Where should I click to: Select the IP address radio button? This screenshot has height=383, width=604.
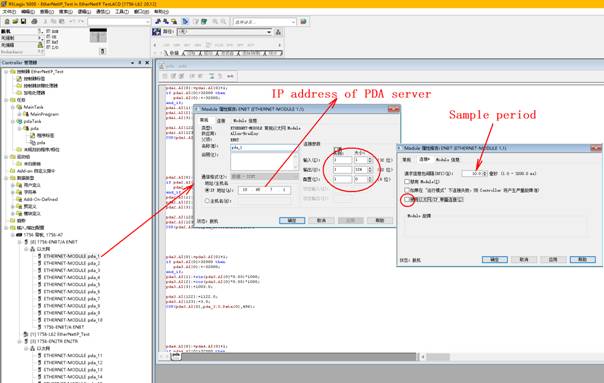coord(207,190)
